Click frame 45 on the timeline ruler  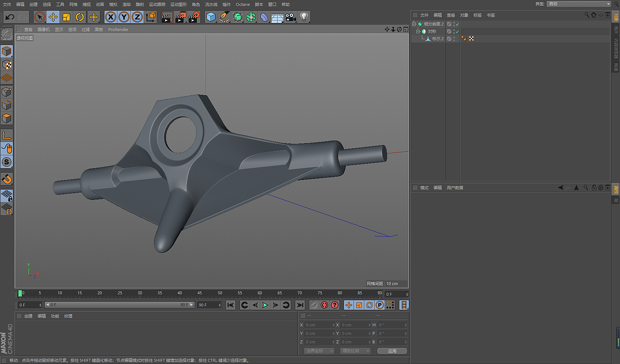point(200,293)
